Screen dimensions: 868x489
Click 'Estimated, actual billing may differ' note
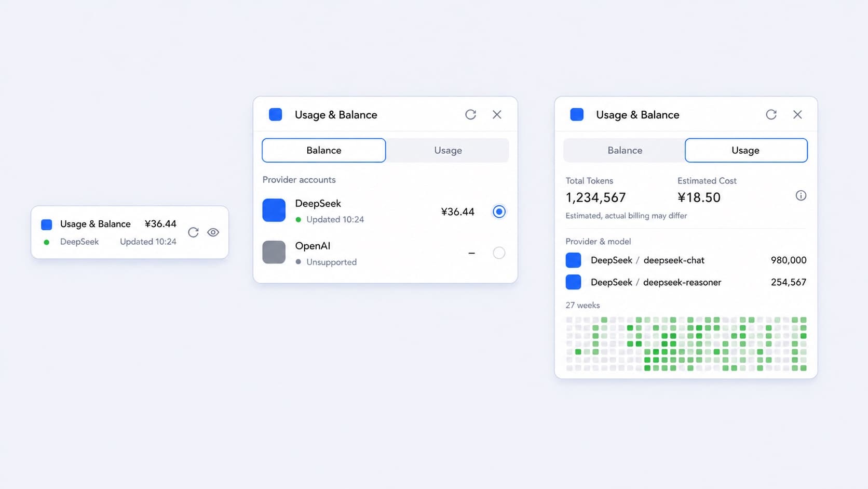(x=626, y=216)
